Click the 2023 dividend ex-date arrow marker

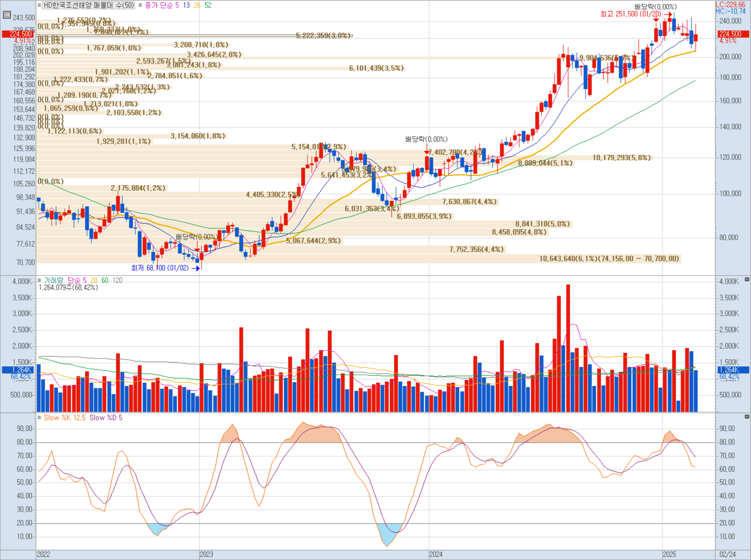click(198, 247)
